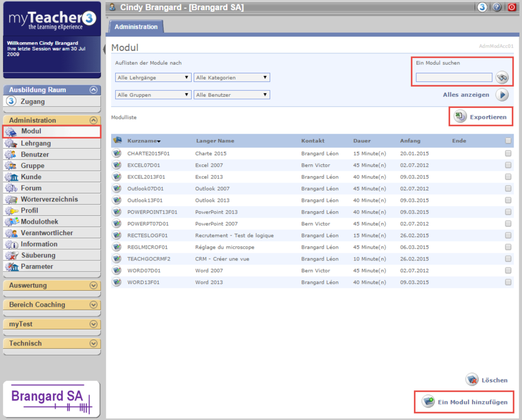This screenshot has width=522, height=420.
Task: Expand the Bereich Coaching section
Action: point(93,305)
